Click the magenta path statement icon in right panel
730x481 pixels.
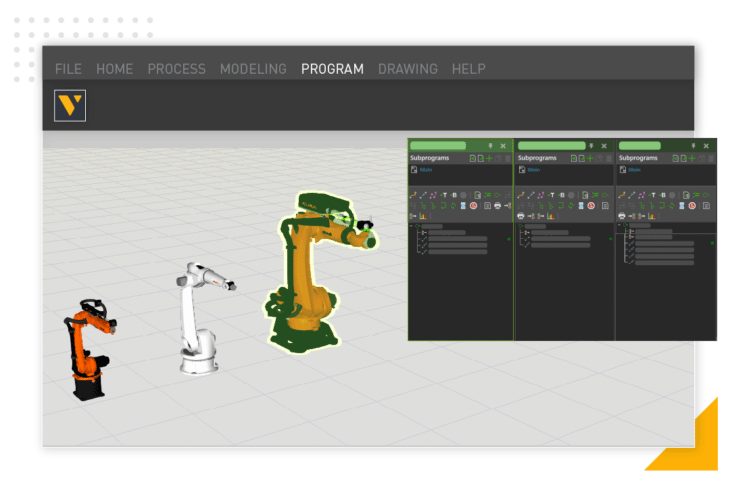(642, 194)
